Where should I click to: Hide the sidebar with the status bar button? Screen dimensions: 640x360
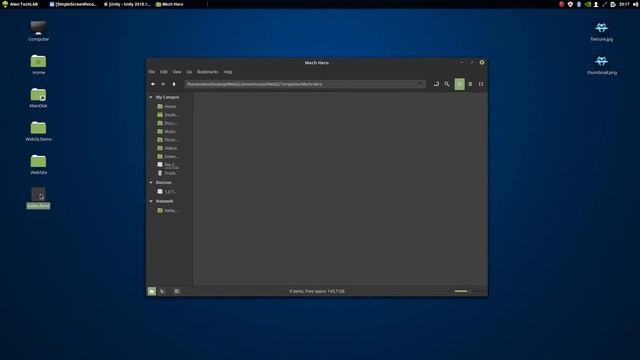click(x=177, y=291)
